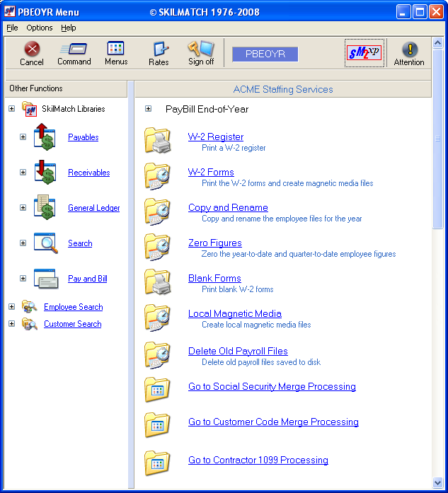Expand the Employee Search node

[x=11, y=306]
